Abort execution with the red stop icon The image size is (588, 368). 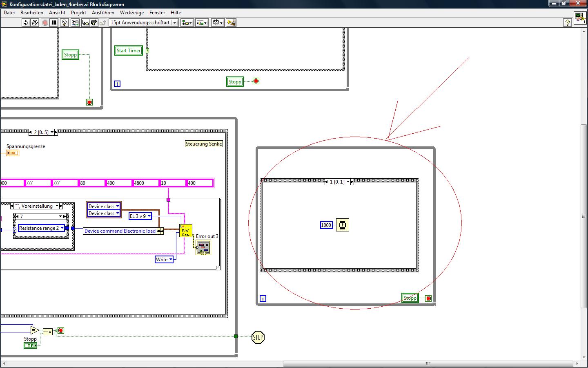45,22
